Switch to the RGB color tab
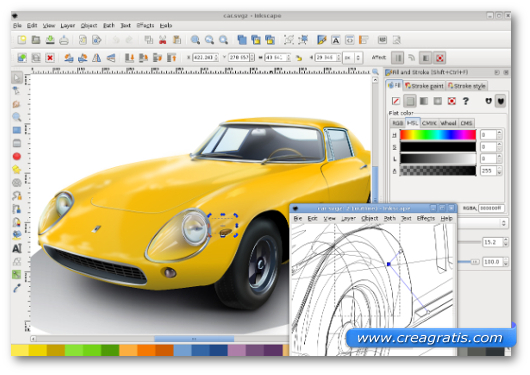530x375 pixels. point(397,123)
